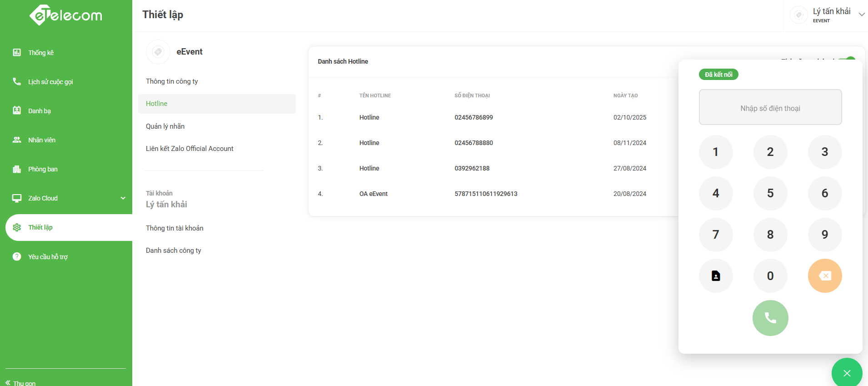
Task: Select Quản lý nhãn menu item
Action: tap(165, 126)
